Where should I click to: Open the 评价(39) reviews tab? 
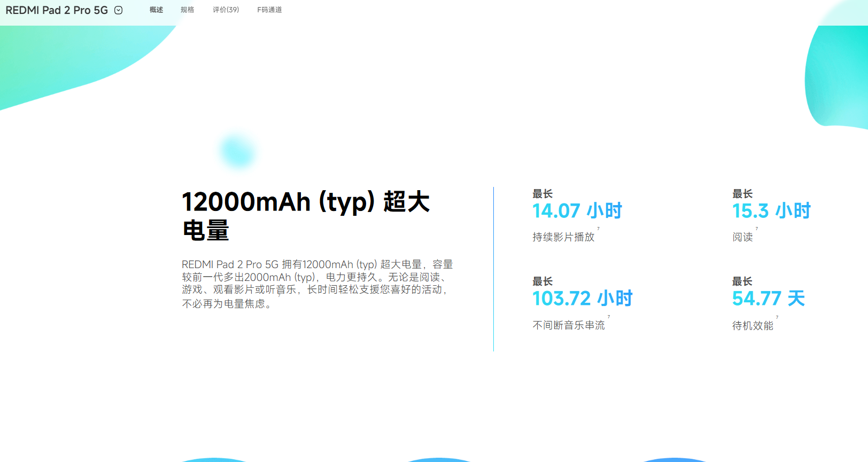pyautogui.click(x=226, y=10)
